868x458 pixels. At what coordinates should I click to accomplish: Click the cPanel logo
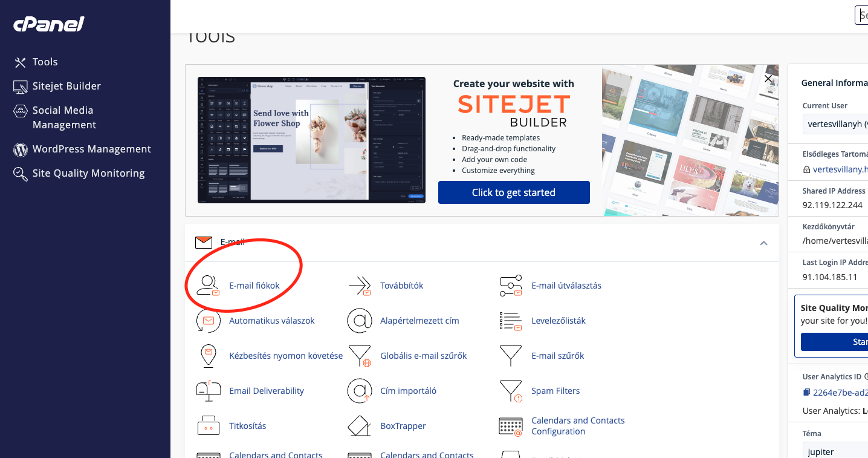(48, 24)
